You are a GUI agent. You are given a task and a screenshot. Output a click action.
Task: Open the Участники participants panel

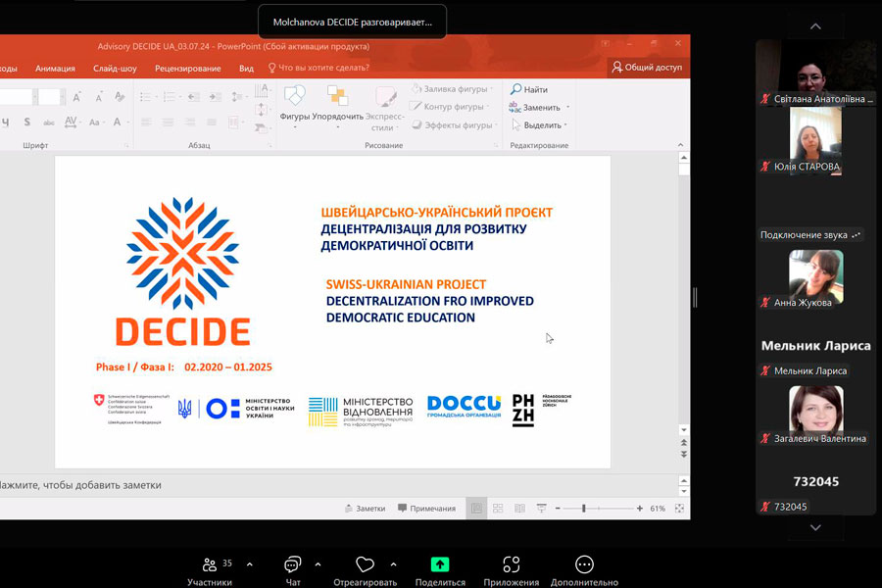210,570
